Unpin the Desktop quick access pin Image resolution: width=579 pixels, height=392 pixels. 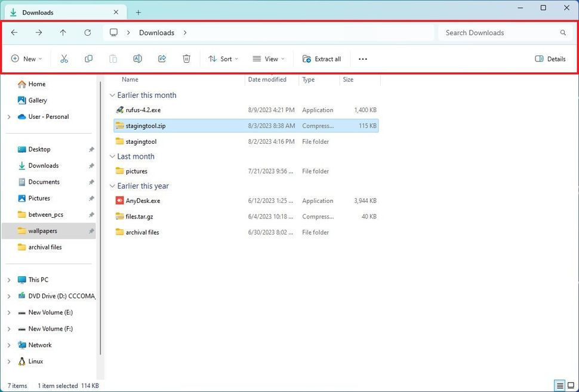pos(91,150)
